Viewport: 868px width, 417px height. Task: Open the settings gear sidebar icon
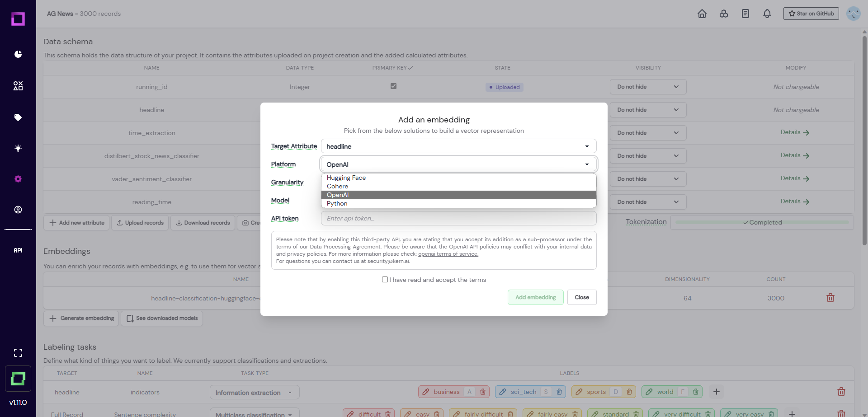pos(18,179)
